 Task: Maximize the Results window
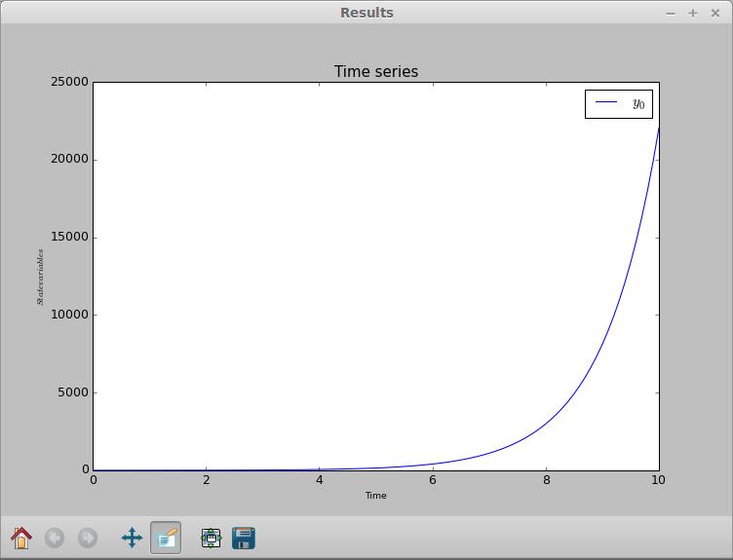[693, 13]
